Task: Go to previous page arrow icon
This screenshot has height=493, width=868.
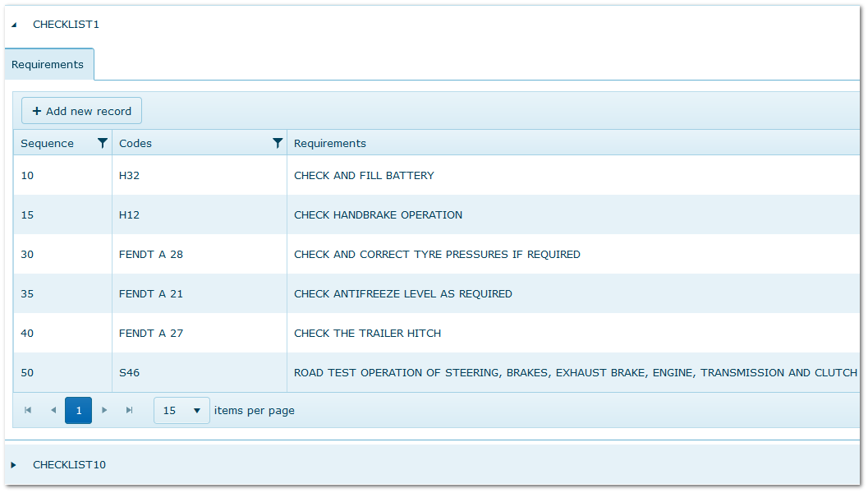Action: (x=53, y=410)
